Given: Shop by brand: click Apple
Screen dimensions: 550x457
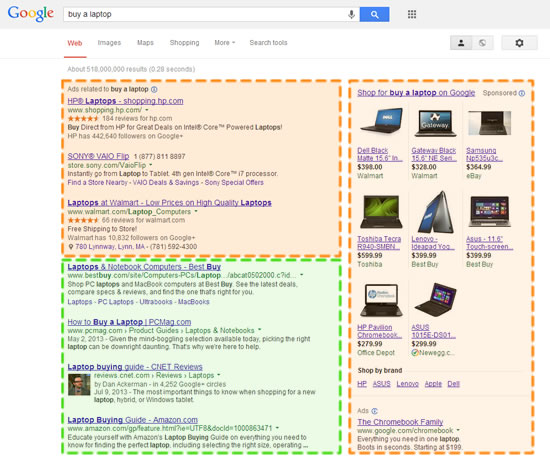Looking at the screenshot, I should coord(433,384).
